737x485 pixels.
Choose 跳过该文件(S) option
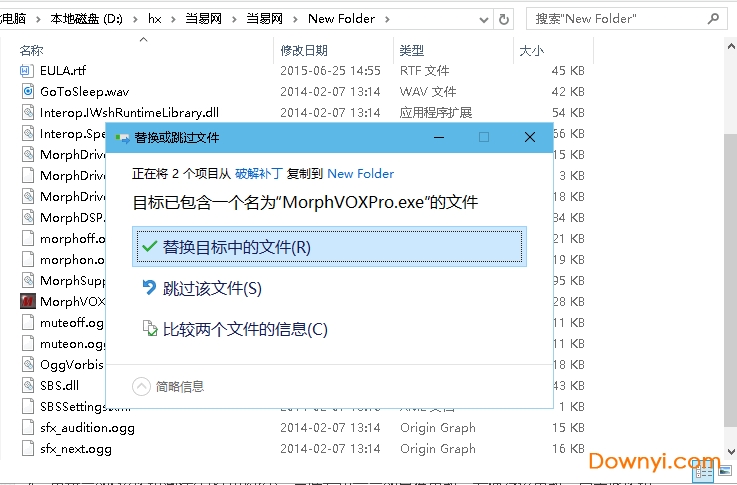(212, 288)
